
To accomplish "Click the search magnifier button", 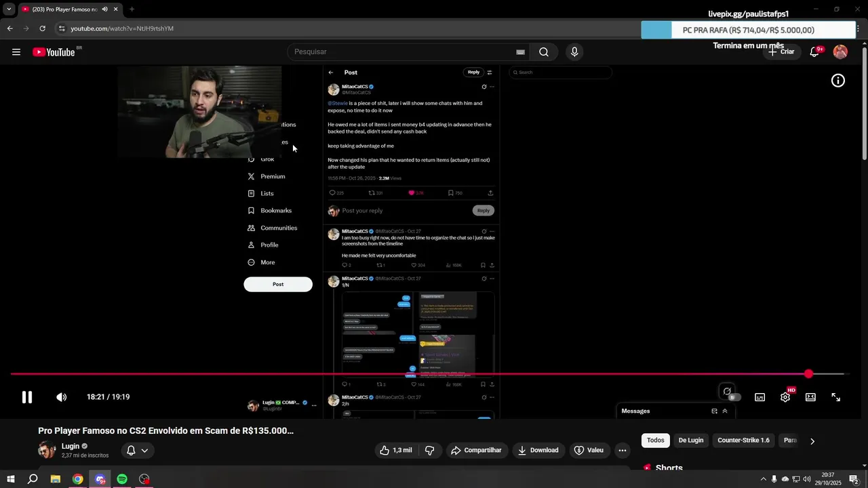I will 544,52.
